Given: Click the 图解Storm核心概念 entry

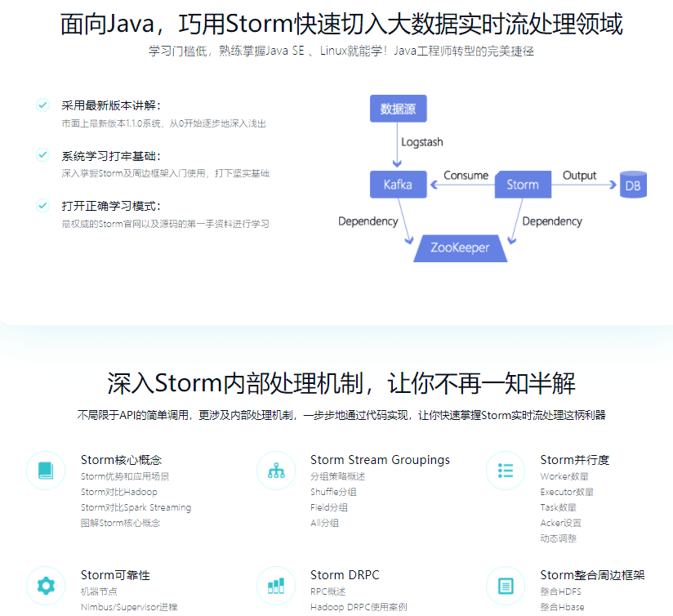Looking at the screenshot, I should 121,523.
